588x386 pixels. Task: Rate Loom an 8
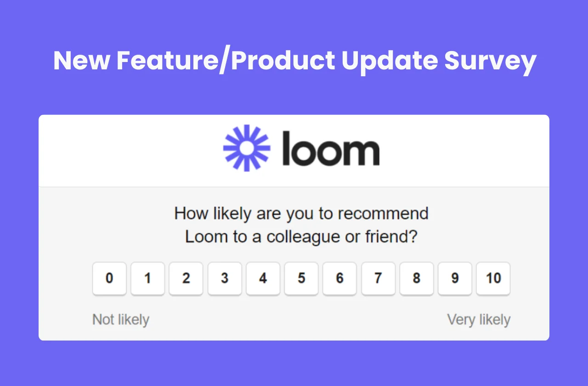tap(416, 278)
